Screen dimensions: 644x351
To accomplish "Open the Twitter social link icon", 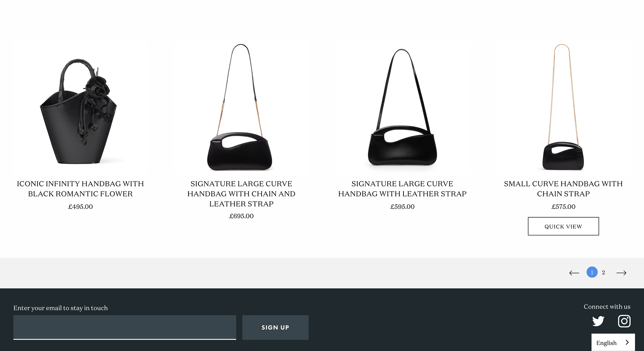I will coord(598,321).
